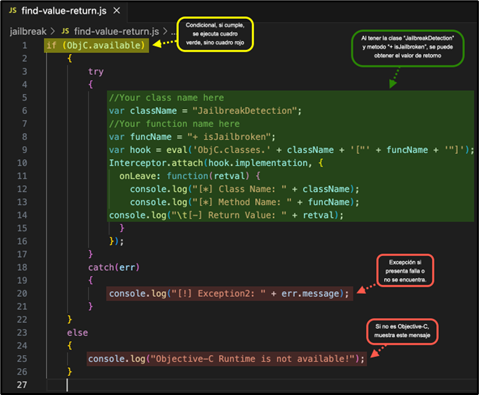Click the find-value-return.js breadcrumb item
The height and width of the screenshot is (395, 479).
(x=116, y=31)
